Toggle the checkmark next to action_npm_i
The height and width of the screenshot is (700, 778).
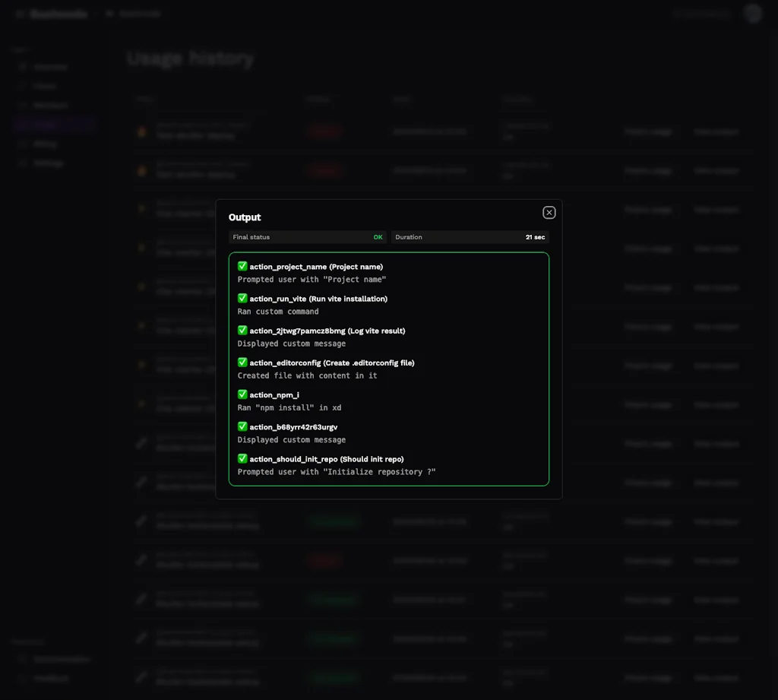pyautogui.click(x=242, y=394)
